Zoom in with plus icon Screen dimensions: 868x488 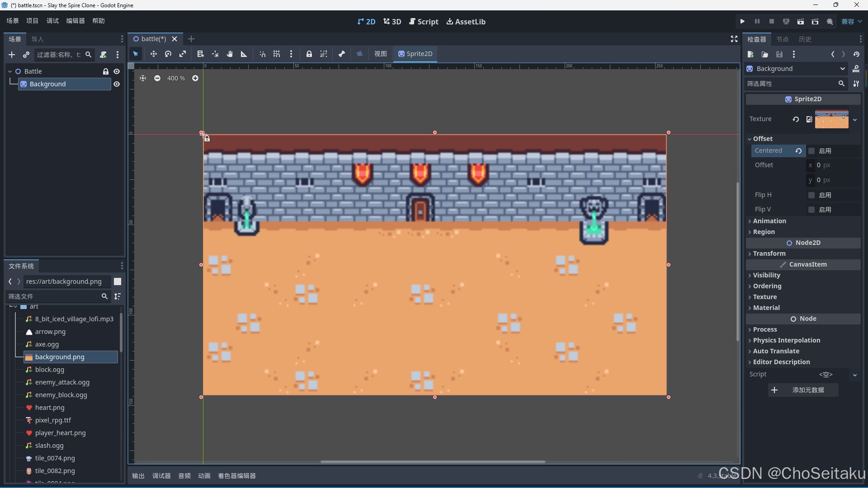[x=195, y=78]
